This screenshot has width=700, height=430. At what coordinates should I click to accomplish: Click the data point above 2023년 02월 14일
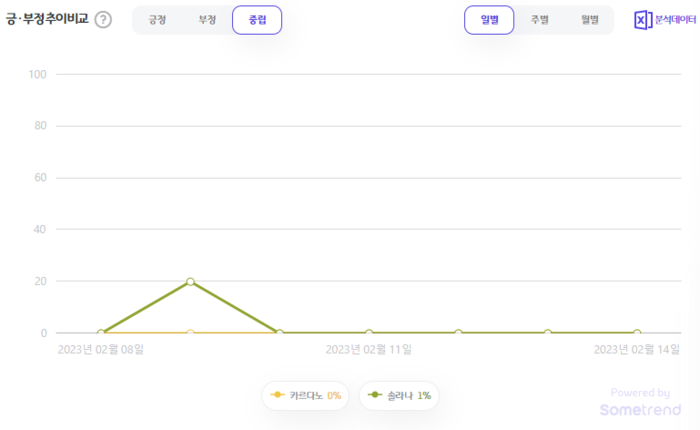tap(637, 333)
